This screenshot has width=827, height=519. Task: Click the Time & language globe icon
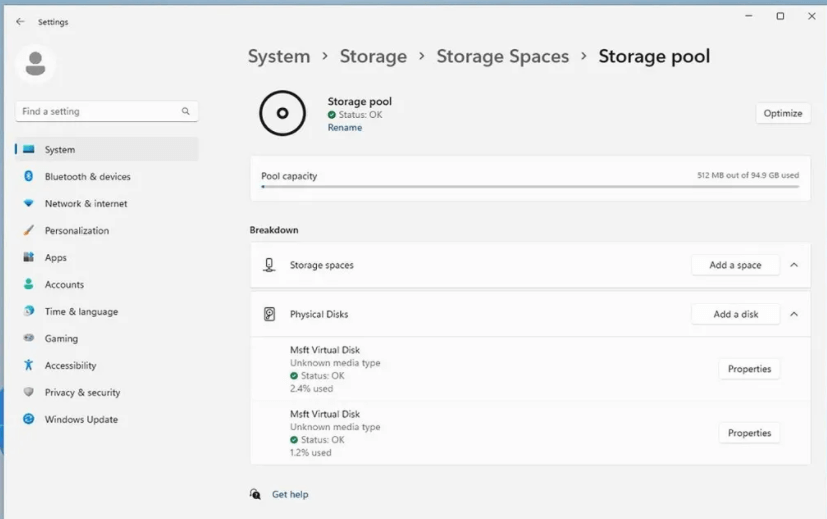point(28,311)
